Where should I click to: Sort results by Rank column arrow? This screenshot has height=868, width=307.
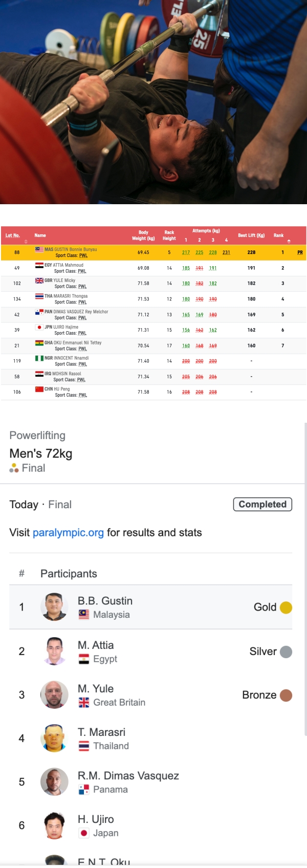pos(289,241)
